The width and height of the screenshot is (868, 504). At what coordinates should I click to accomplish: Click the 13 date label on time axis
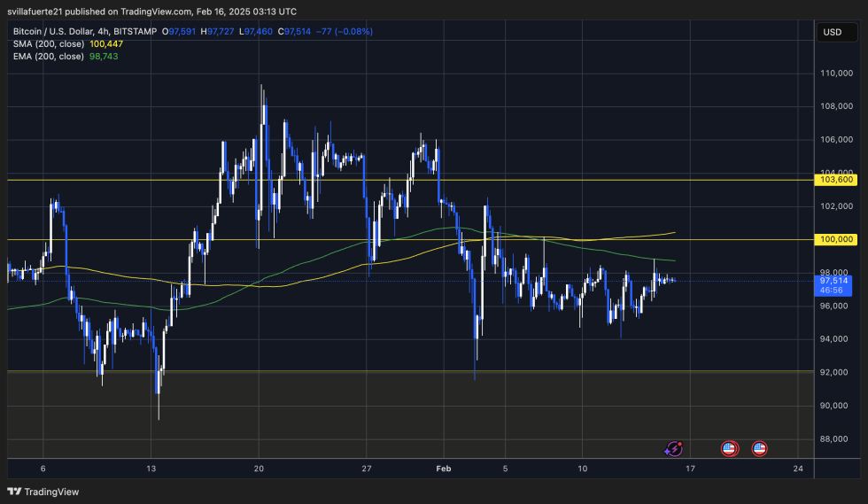pyautogui.click(x=151, y=469)
